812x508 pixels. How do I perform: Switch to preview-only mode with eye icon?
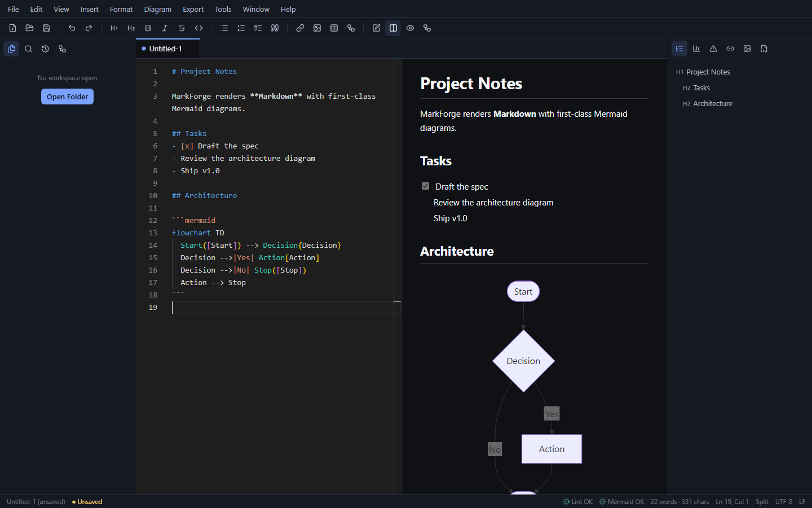(x=411, y=28)
